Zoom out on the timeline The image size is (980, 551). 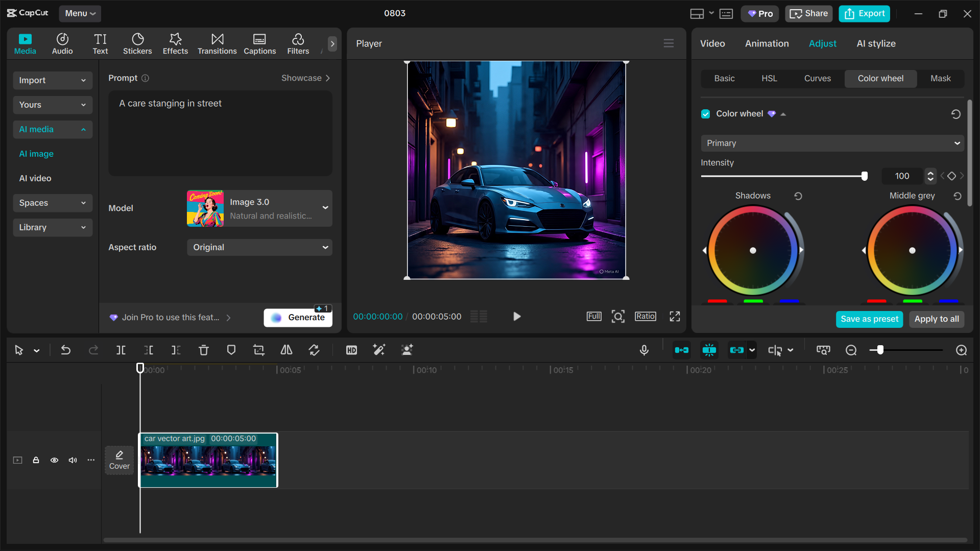pyautogui.click(x=851, y=350)
